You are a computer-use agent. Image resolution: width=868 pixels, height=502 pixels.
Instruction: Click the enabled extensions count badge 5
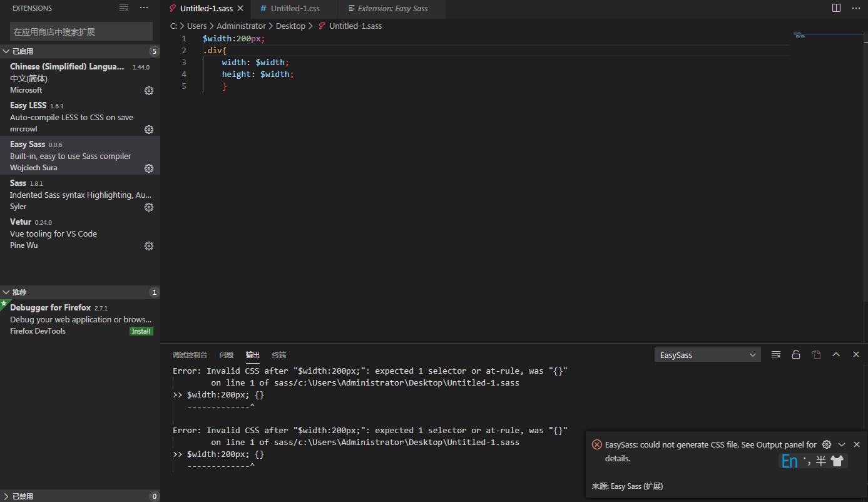(155, 51)
